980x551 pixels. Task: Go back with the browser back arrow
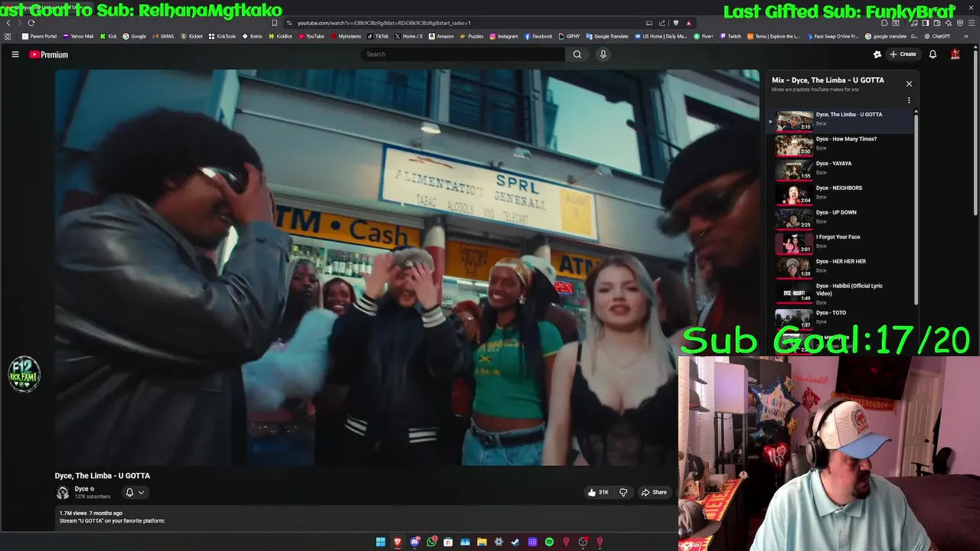8,23
